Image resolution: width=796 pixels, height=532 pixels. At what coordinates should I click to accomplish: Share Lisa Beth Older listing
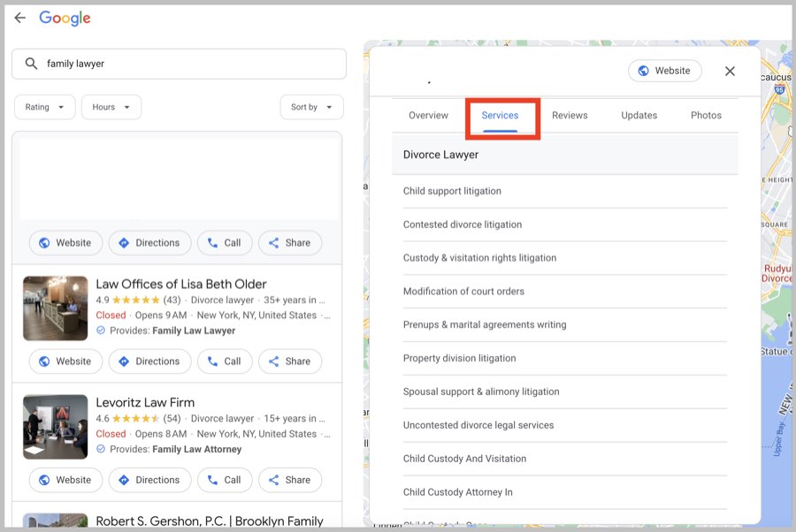pos(290,361)
